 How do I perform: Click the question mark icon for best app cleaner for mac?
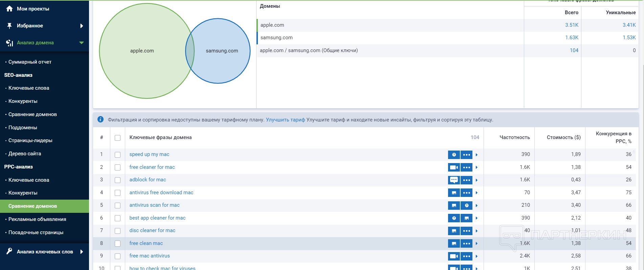pos(454,218)
